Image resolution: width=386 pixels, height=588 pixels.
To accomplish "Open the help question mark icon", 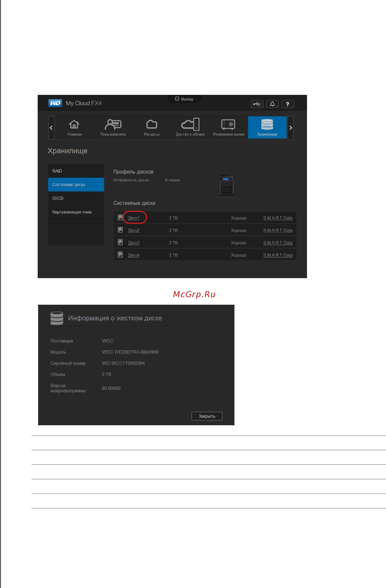I will pyautogui.click(x=288, y=104).
